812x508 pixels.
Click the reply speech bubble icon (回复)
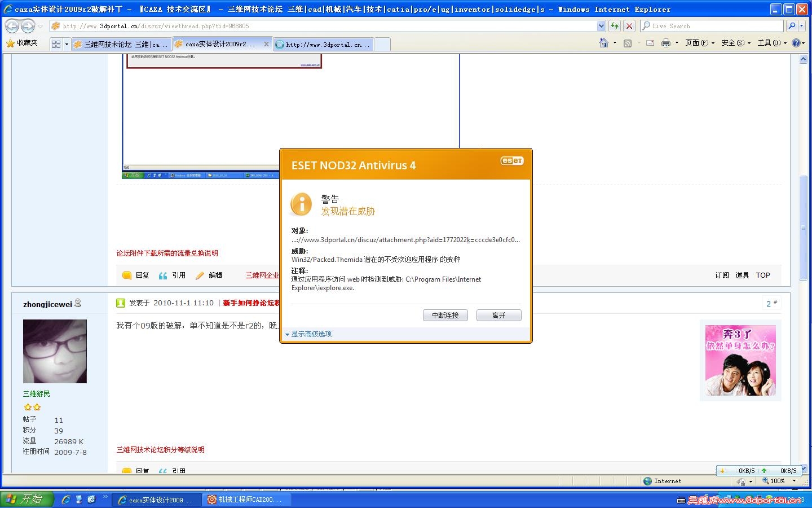point(127,275)
